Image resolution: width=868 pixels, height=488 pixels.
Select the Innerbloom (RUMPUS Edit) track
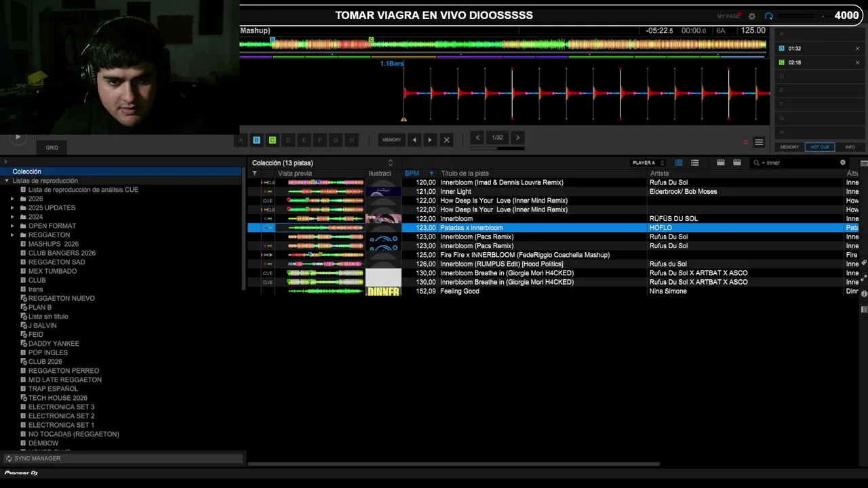point(554,264)
